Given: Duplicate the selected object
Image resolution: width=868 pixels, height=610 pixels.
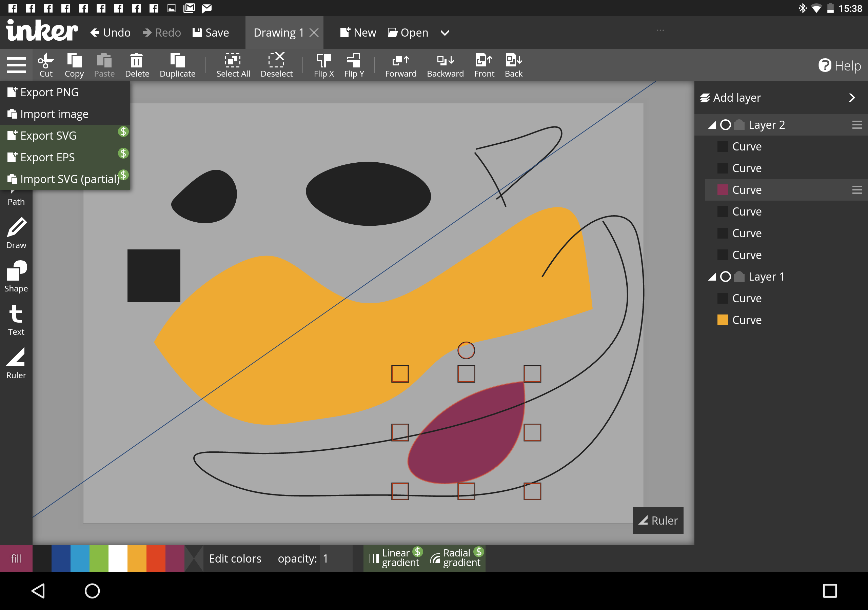Looking at the screenshot, I should (177, 65).
